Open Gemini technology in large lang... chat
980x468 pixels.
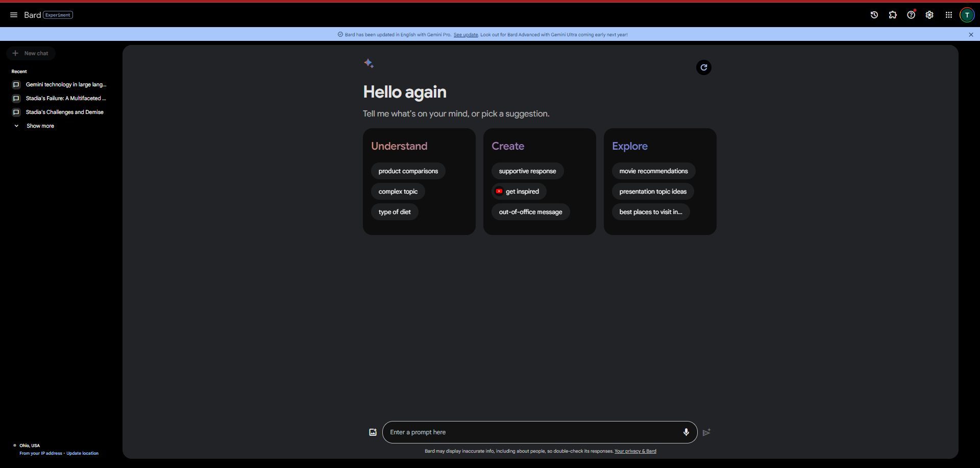(x=66, y=84)
